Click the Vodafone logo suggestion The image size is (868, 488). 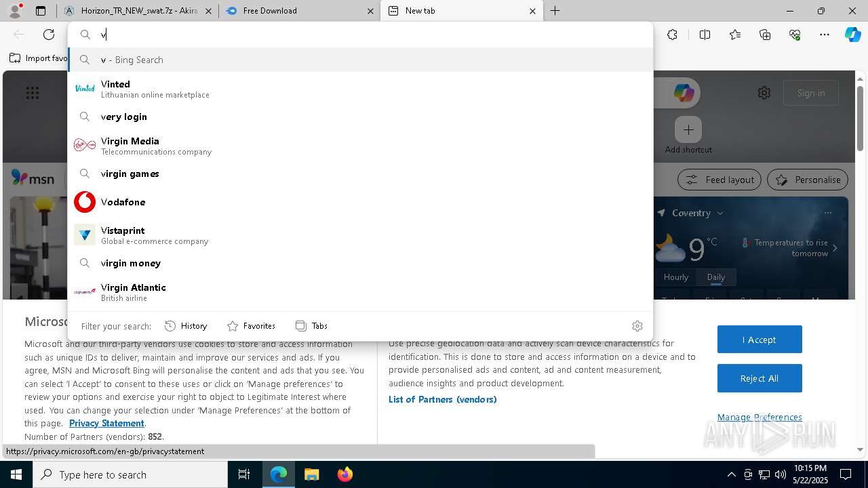pos(85,202)
